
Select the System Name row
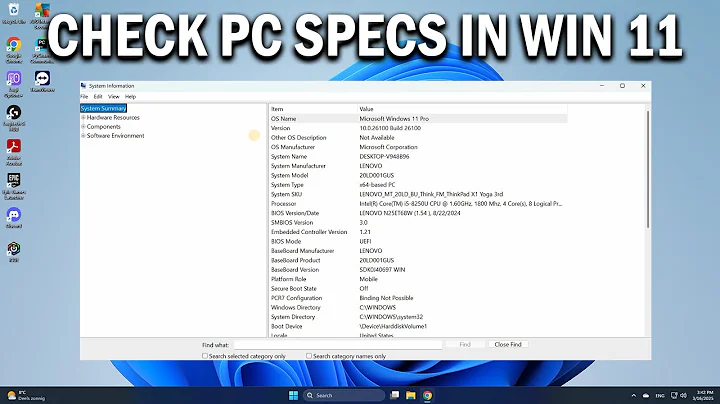pyautogui.click(x=418, y=157)
